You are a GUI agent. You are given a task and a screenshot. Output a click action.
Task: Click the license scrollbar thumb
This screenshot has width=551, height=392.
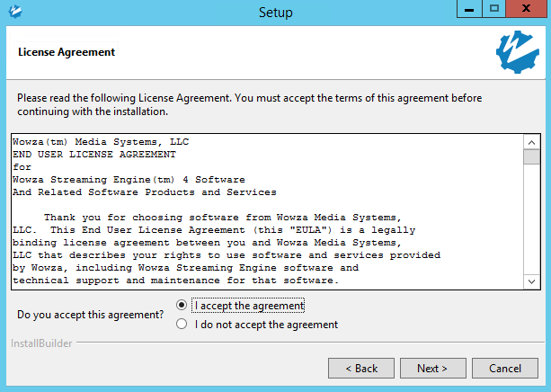[x=531, y=158]
